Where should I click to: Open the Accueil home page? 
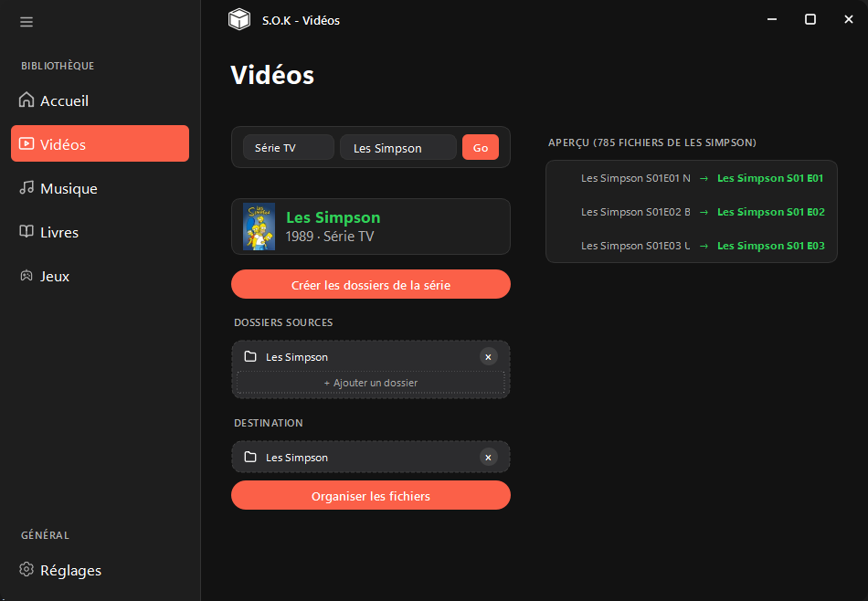coord(101,100)
